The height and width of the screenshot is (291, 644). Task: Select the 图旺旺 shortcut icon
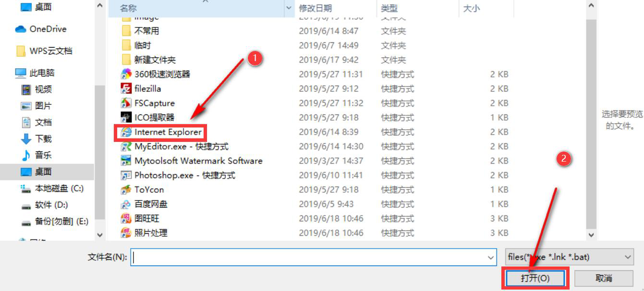coord(126,218)
